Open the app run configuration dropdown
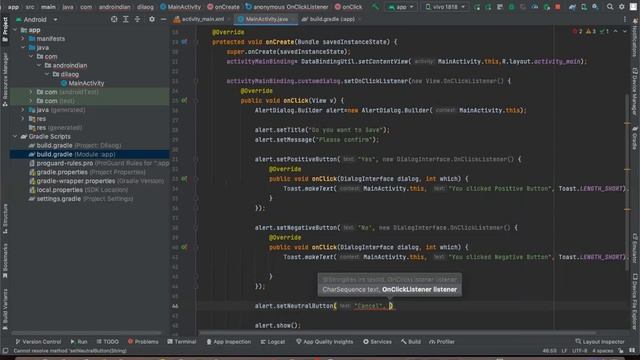This screenshot has width=640, height=360. pyautogui.click(x=400, y=7)
